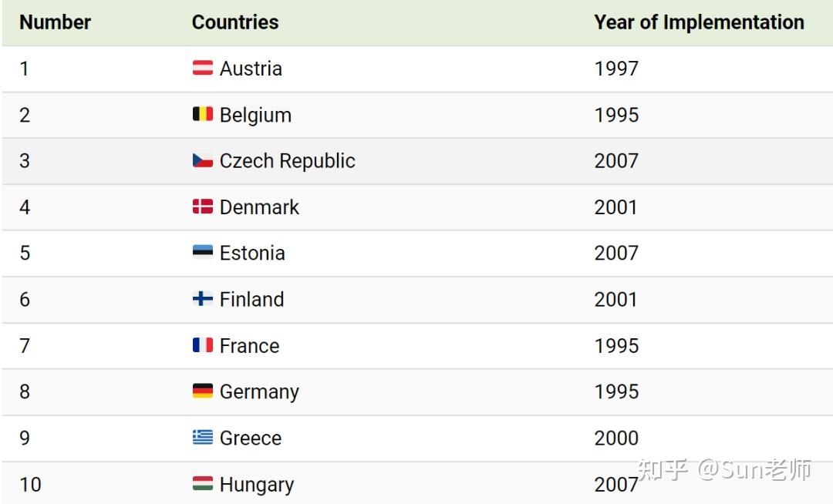Click the Austria flag icon
Viewport: 833px width, 504px height.
click(x=202, y=68)
